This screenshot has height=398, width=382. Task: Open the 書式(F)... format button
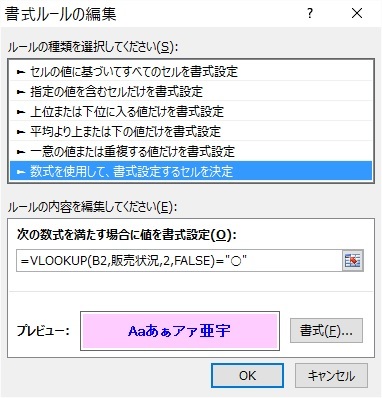[326, 330]
